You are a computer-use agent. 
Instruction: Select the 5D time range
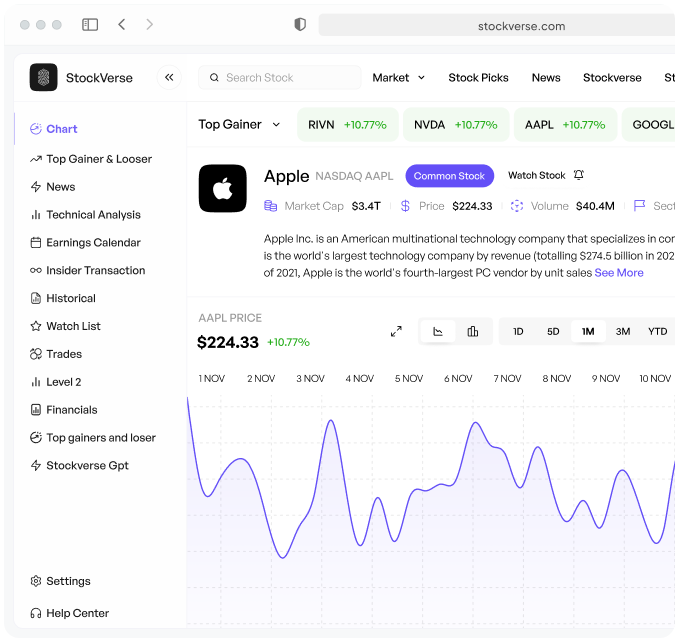pos(553,332)
